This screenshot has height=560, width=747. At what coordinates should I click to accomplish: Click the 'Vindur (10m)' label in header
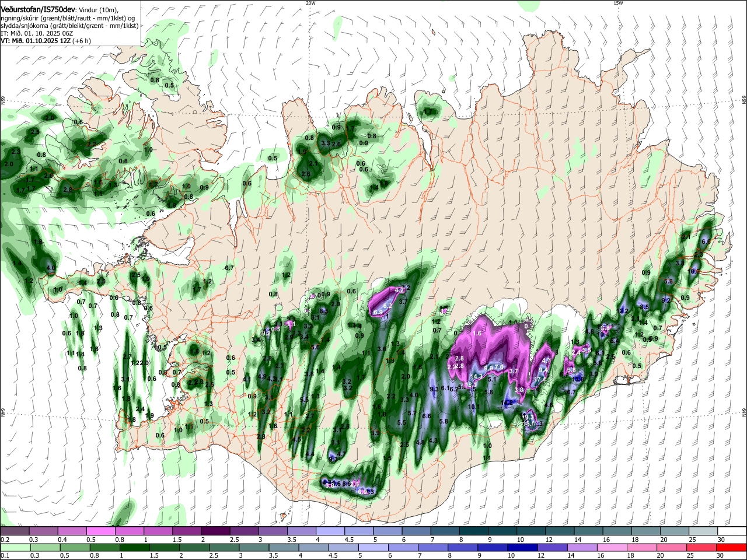tap(99, 10)
